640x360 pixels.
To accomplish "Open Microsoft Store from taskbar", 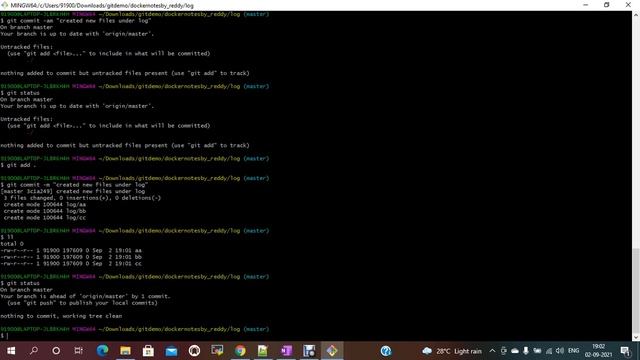I will pos(148,351).
